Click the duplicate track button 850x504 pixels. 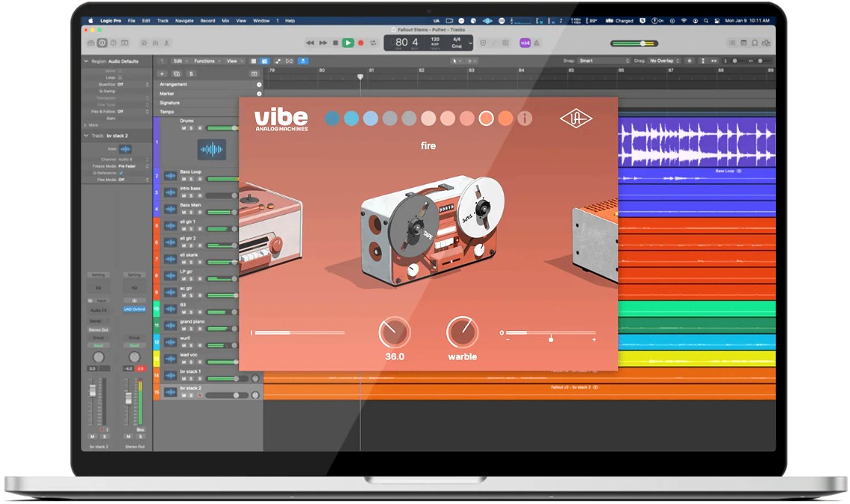tap(176, 74)
